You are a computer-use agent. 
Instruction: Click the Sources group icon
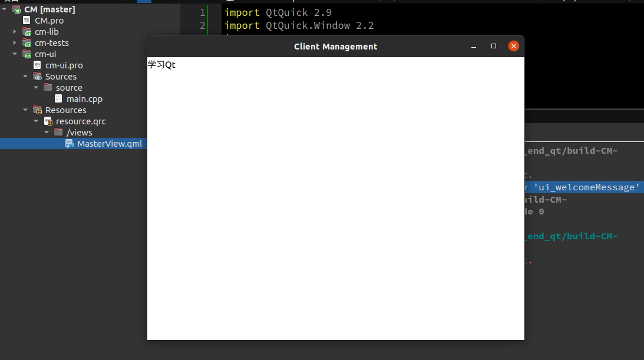click(38, 77)
